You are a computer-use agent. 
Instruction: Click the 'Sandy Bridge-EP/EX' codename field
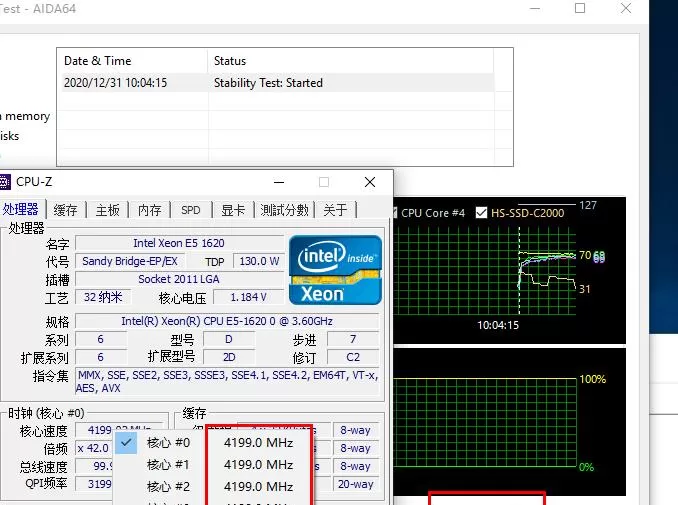pos(130,261)
